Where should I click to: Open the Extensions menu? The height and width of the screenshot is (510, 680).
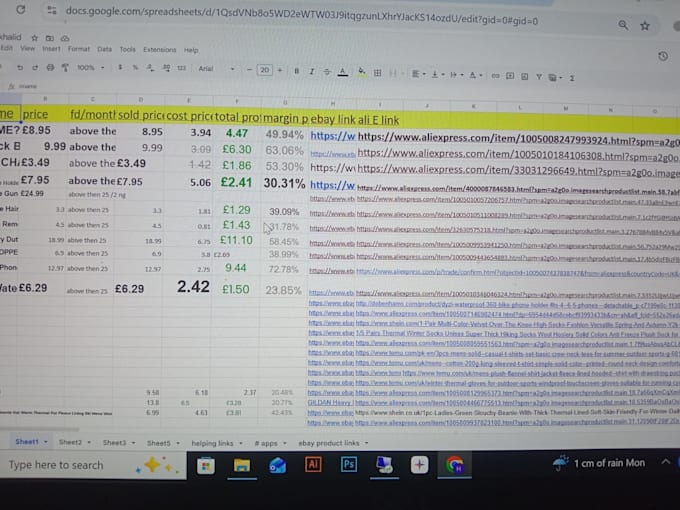(160, 50)
